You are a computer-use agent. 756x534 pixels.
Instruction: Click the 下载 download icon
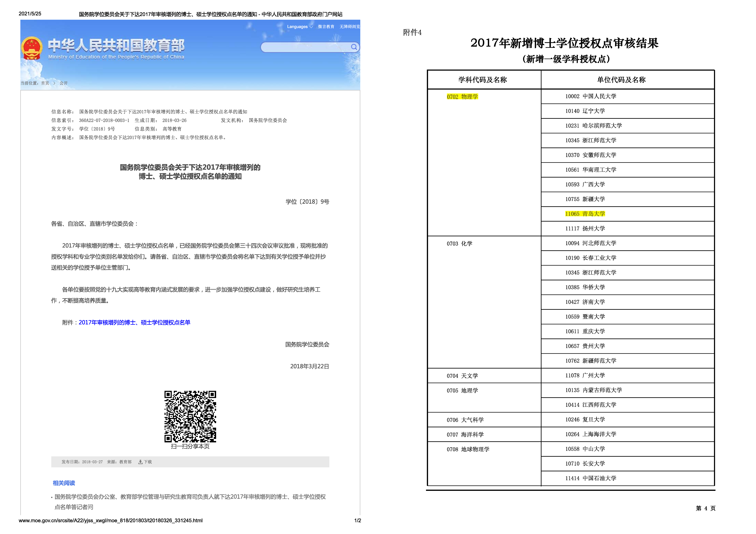(141, 462)
